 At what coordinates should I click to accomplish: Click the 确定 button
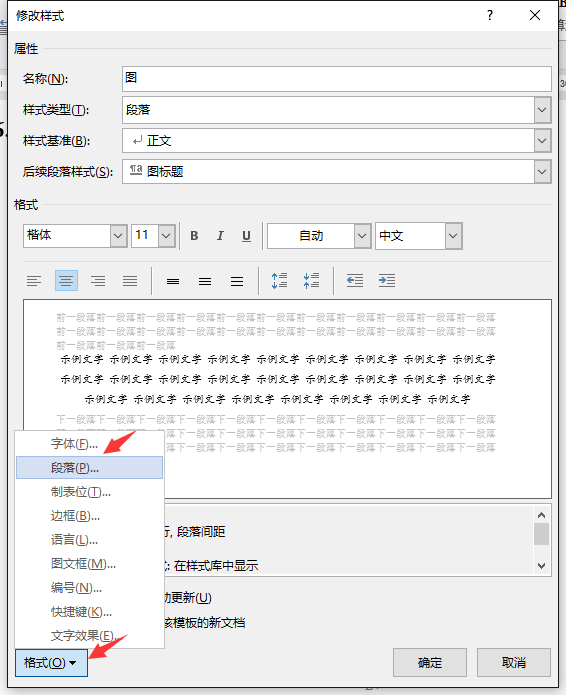point(430,663)
